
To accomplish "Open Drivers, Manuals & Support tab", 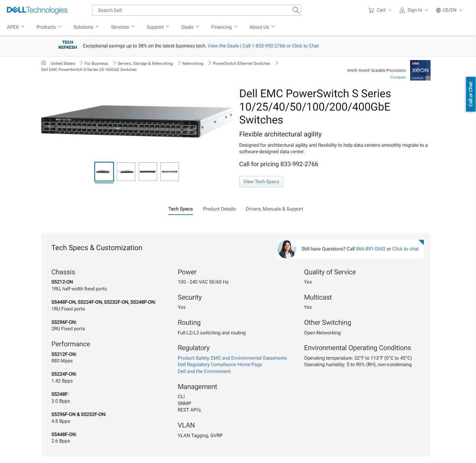I will (x=275, y=209).
